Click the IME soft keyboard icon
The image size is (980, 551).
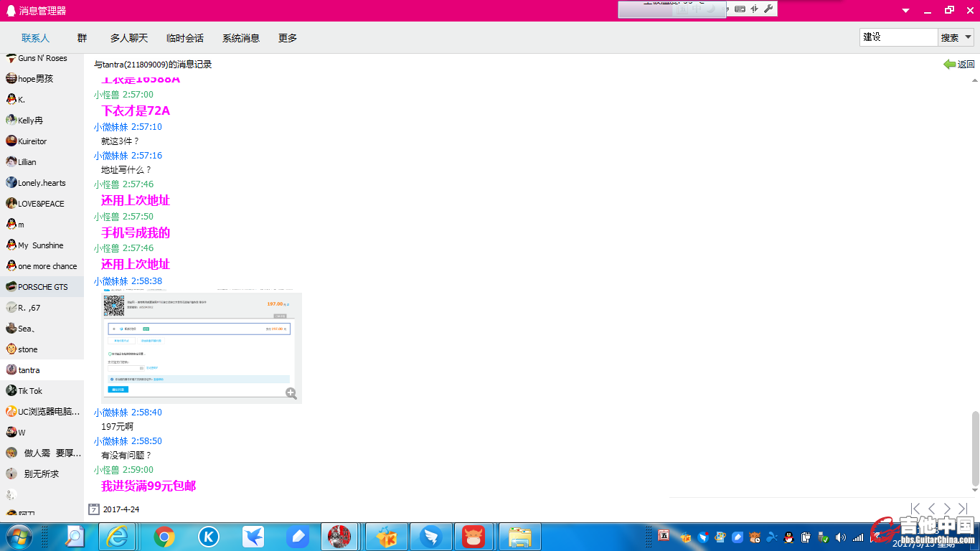[740, 9]
